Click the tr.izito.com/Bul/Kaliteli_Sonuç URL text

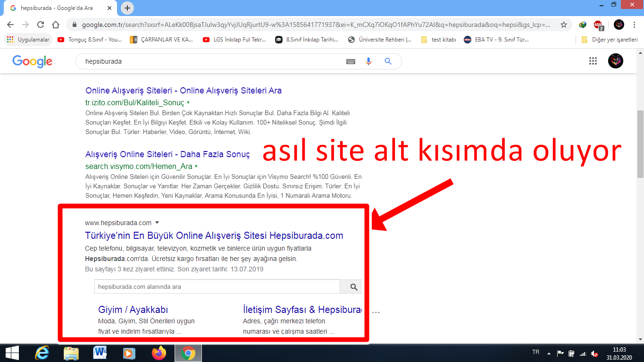tap(135, 102)
